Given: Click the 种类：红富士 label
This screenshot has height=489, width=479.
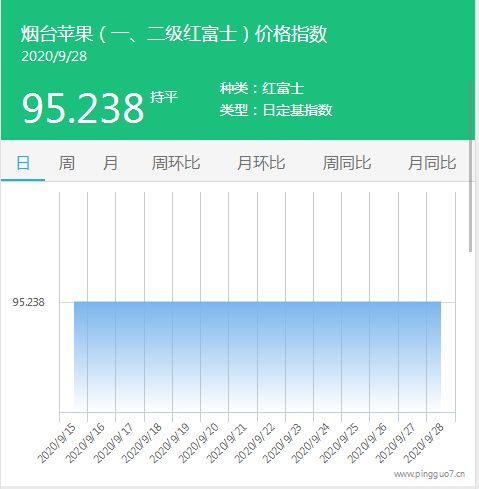Looking at the screenshot, I should [262, 89].
